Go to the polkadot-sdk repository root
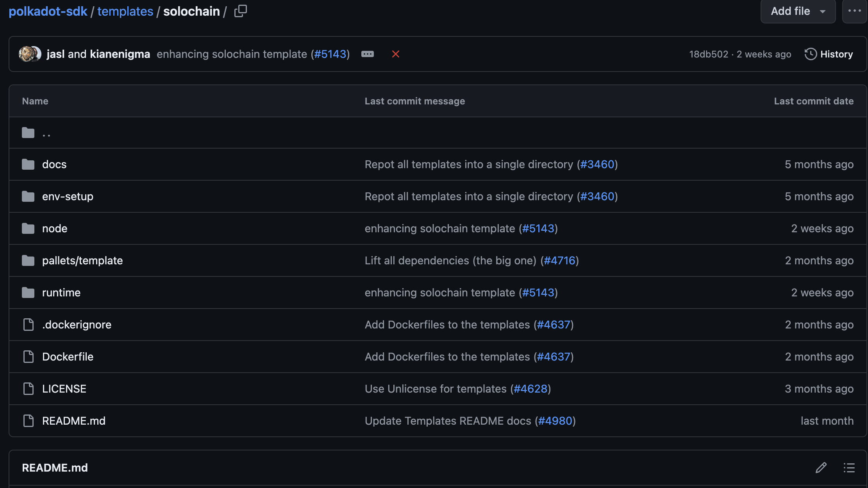The height and width of the screenshot is (488, 868). 48,11
